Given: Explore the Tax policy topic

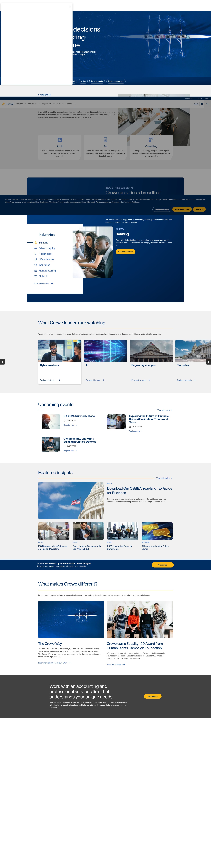Looking at the screenshot, I should pos(186,380).
